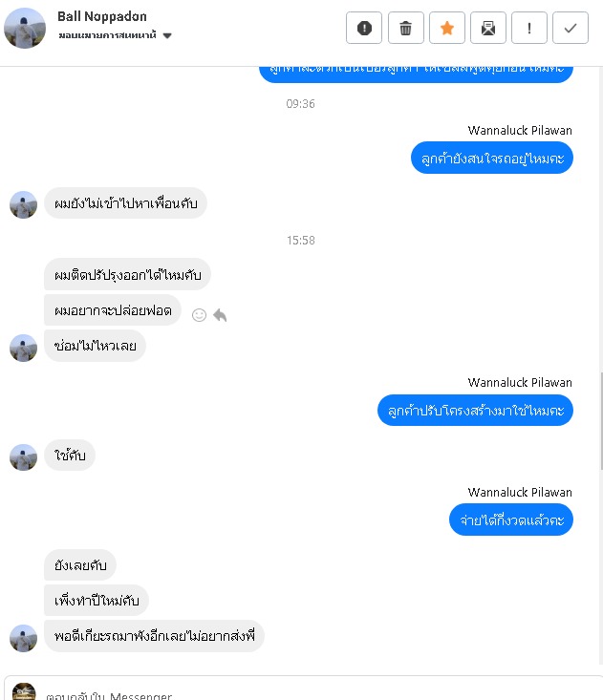
Task: Click the avatar next to ซ่อมไม่ไหวเลย message
Action: [x=23, y=348]
